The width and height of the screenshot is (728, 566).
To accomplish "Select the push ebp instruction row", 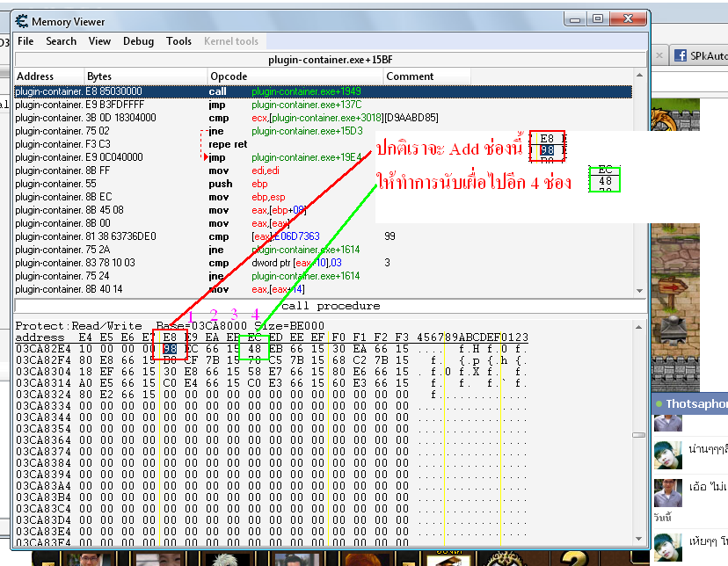I will tap(324, 184).
